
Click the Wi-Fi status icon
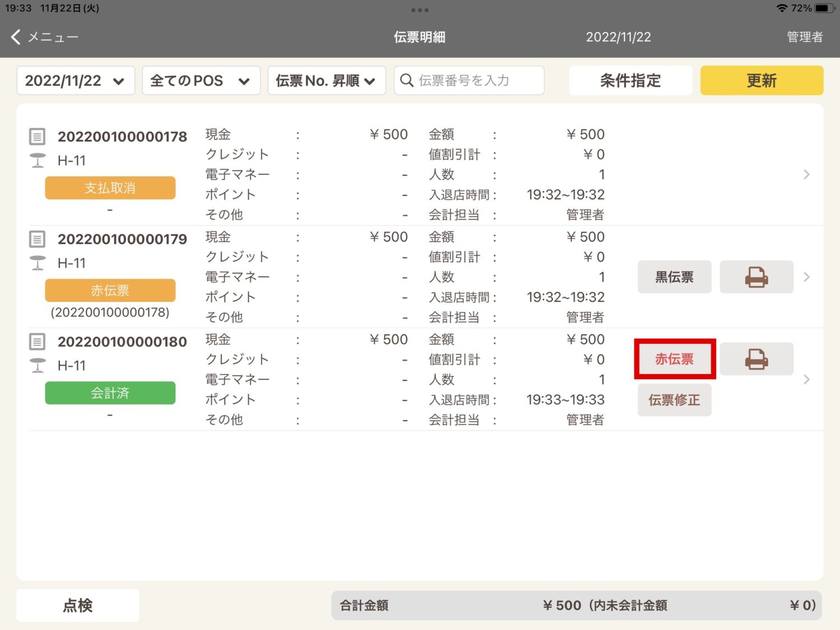782,8
